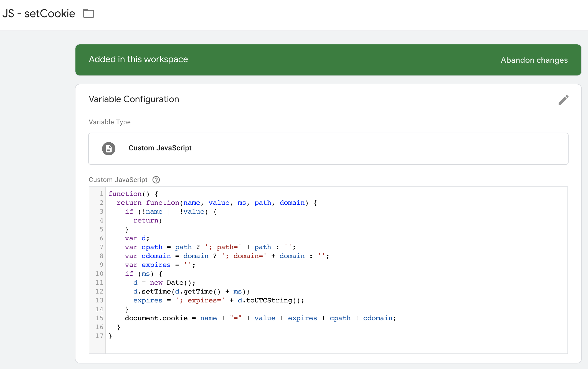Select the Custom JavaScript variable type box
This screenshot has width=588, height=369.
click(328, 149)
